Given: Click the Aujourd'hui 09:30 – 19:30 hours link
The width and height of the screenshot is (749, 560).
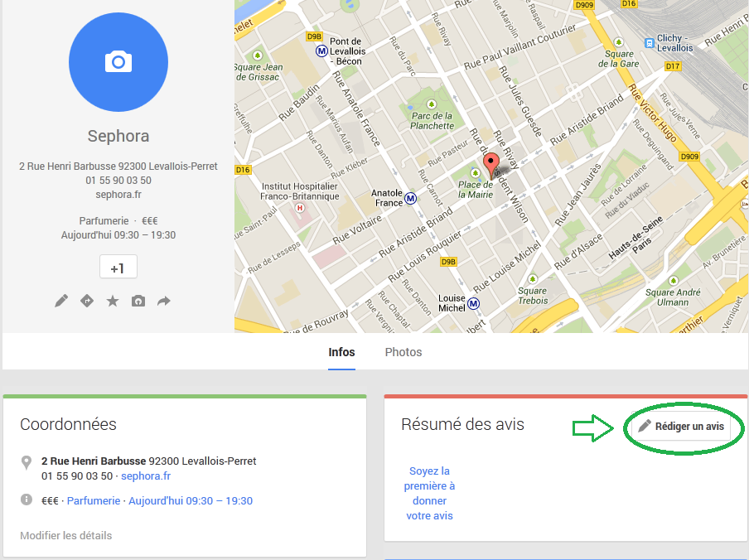Looking at the screenshot, I should pyautogui.click(x=191, y=501).
